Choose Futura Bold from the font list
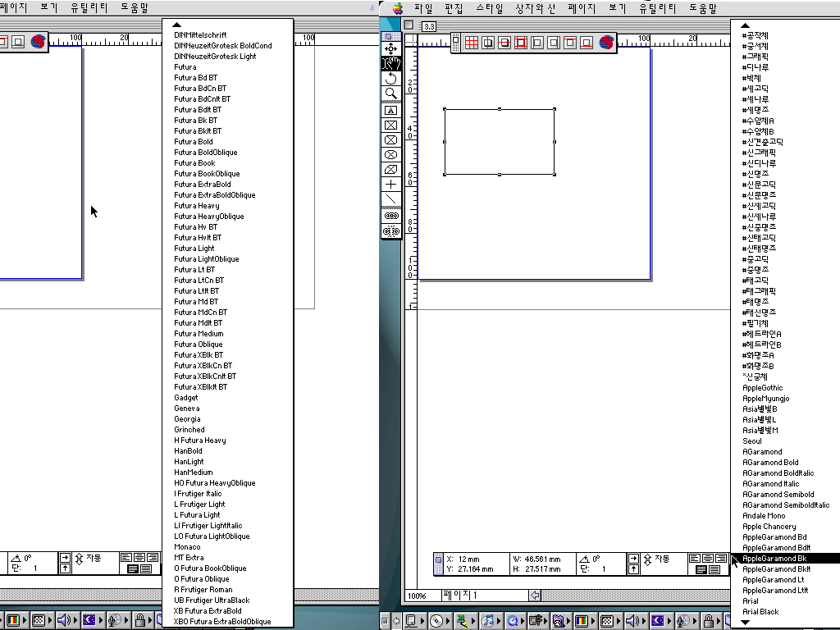This screenshot has height=630, width=840. (194, 142)
